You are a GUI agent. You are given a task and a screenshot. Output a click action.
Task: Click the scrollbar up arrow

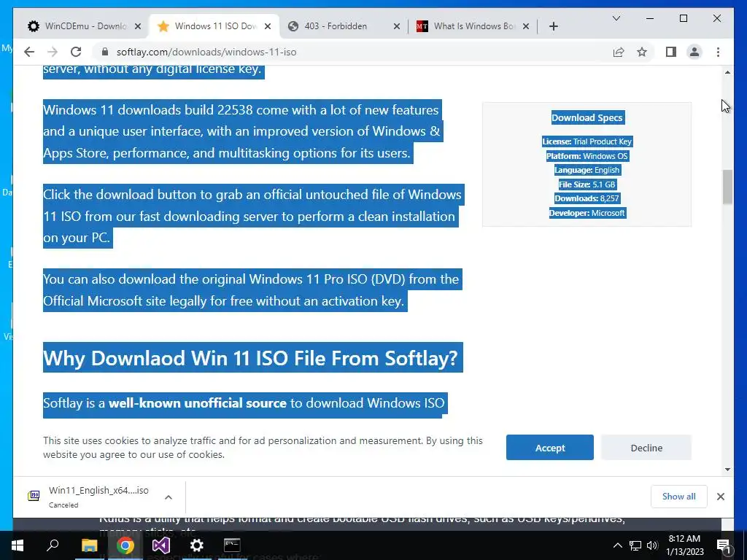point(727,72)
